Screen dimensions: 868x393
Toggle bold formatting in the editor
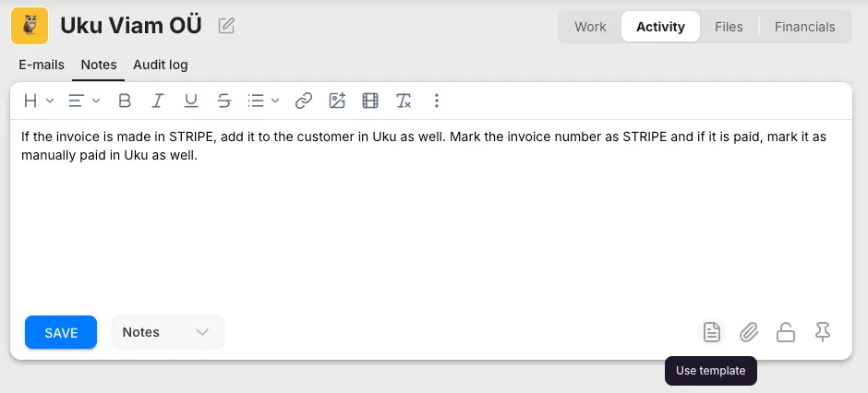pyautogui.click(x=125, y=101)
